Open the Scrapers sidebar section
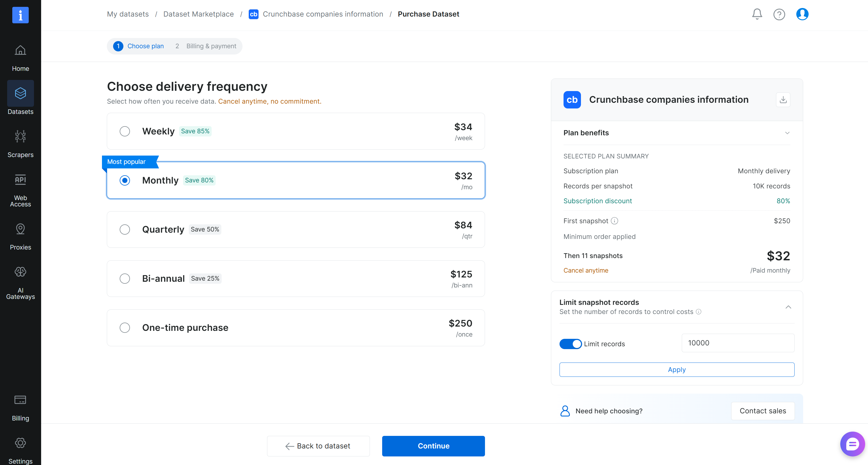This screenshot has height=465, width=868. [20, 144]
